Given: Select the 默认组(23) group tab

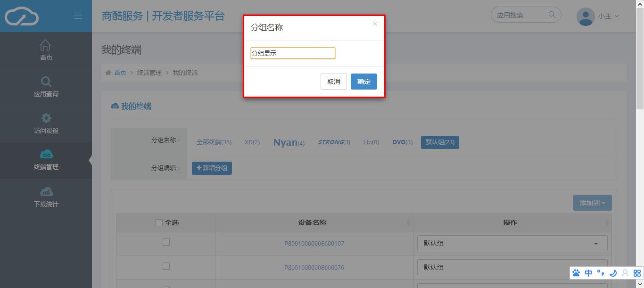Looking at the screenshot, I should [440, 142].
